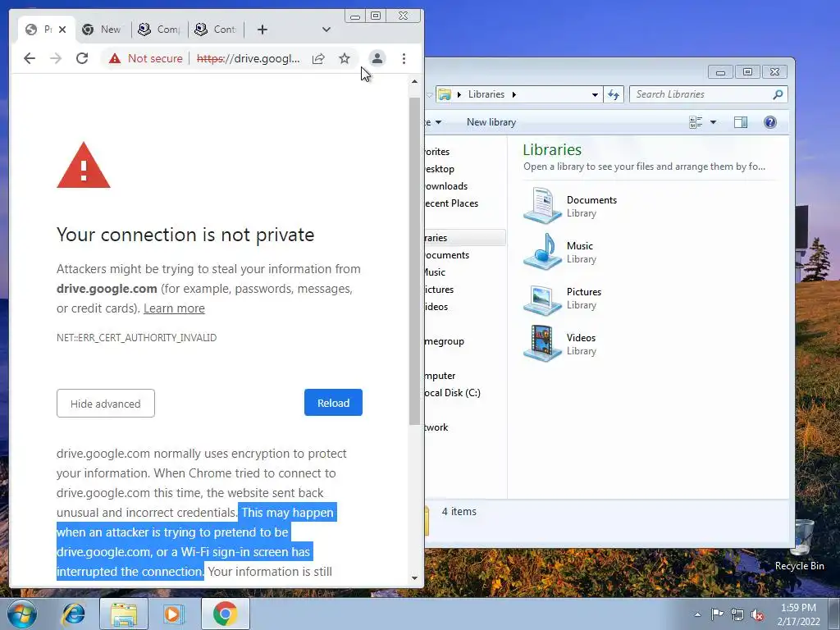Open the Learn more link

174,308
